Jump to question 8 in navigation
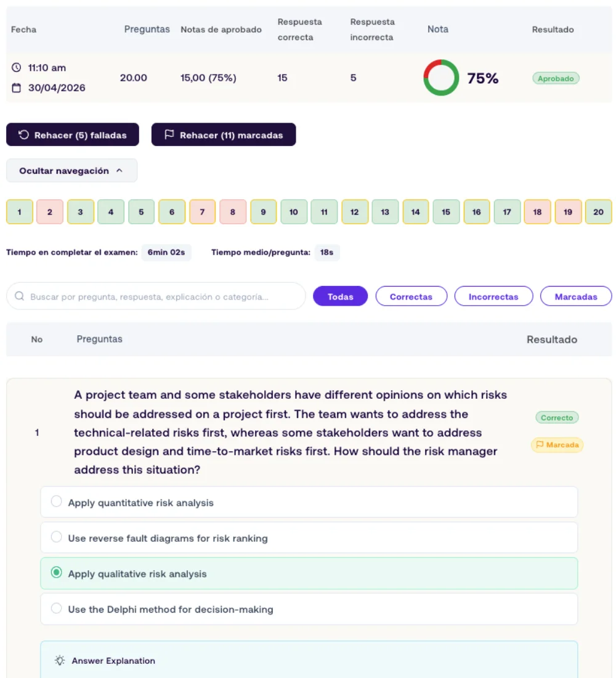The image size is (616, 678). point(233,212)
